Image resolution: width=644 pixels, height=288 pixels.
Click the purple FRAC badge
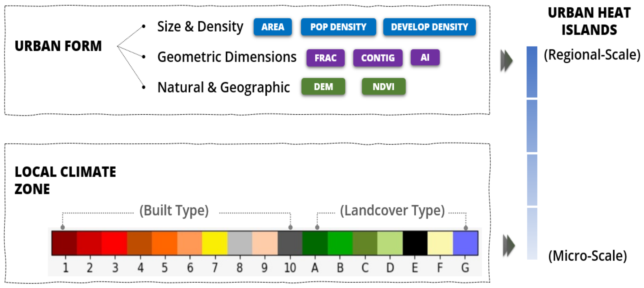[325, 58]
